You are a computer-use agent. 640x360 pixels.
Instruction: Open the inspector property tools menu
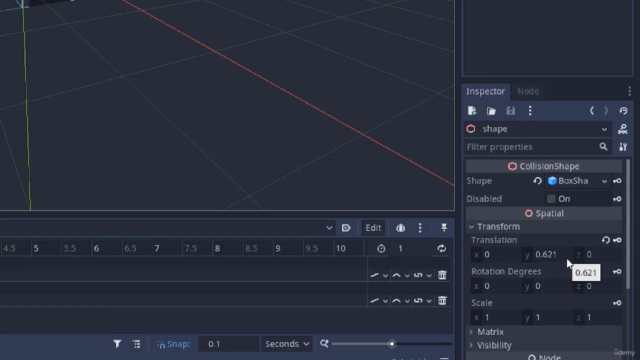point(623,147)
